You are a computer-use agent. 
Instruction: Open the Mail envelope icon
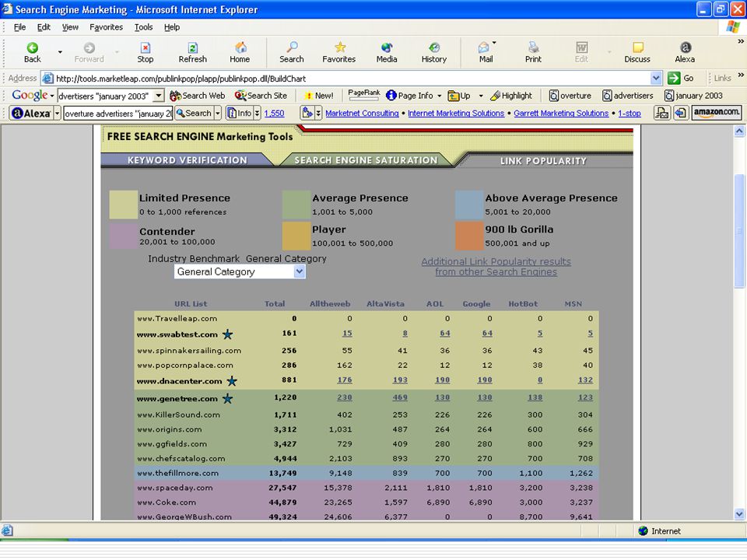pos(484,47)
